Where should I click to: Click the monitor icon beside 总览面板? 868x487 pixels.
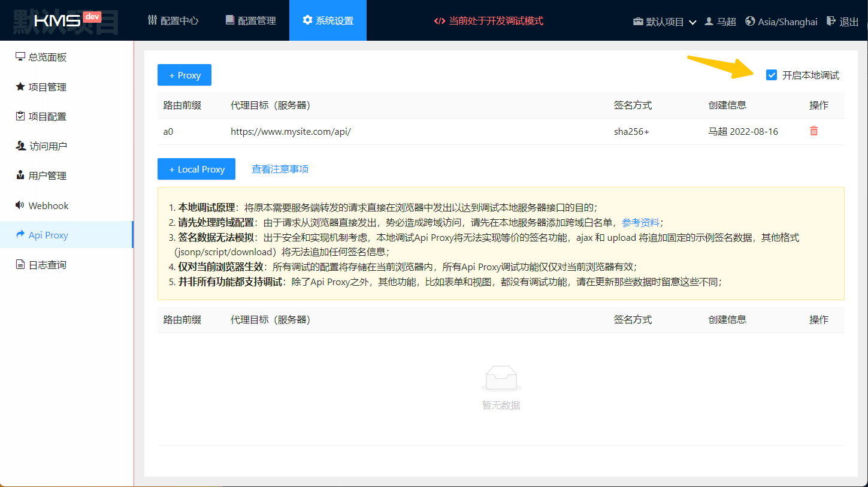[20, 57]
